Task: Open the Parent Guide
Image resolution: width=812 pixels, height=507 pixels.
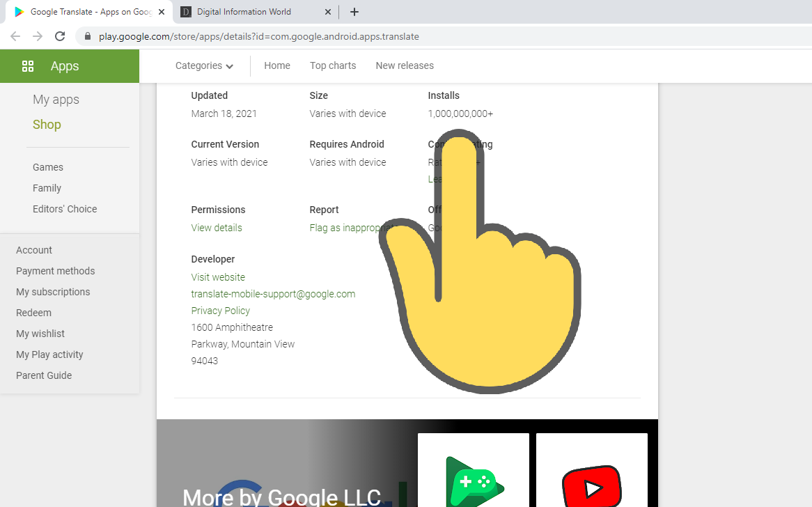Action: click(44, 375)
